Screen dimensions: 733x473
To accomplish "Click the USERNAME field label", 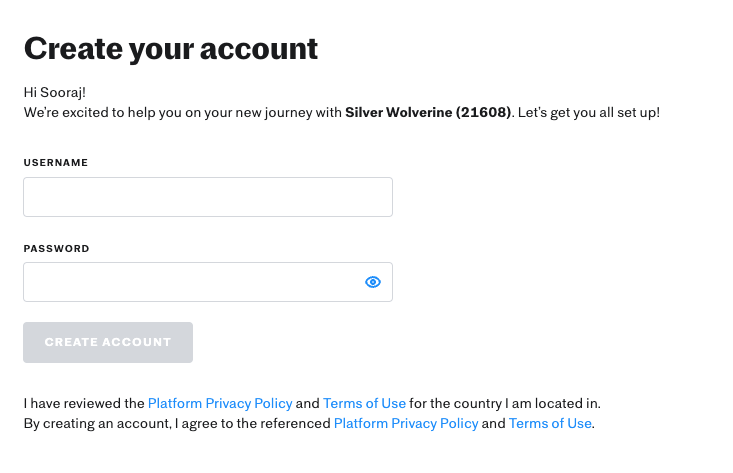I will tap(56, 163).
